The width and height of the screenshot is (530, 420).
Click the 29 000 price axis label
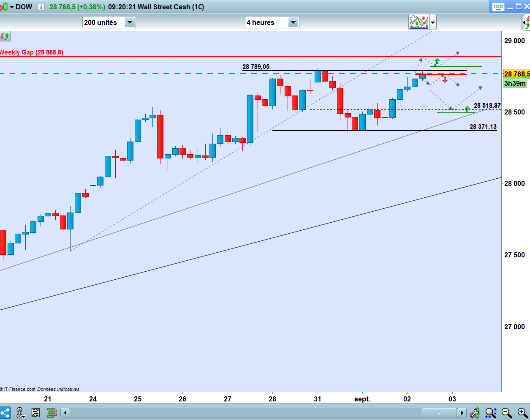tap(515, 41)
